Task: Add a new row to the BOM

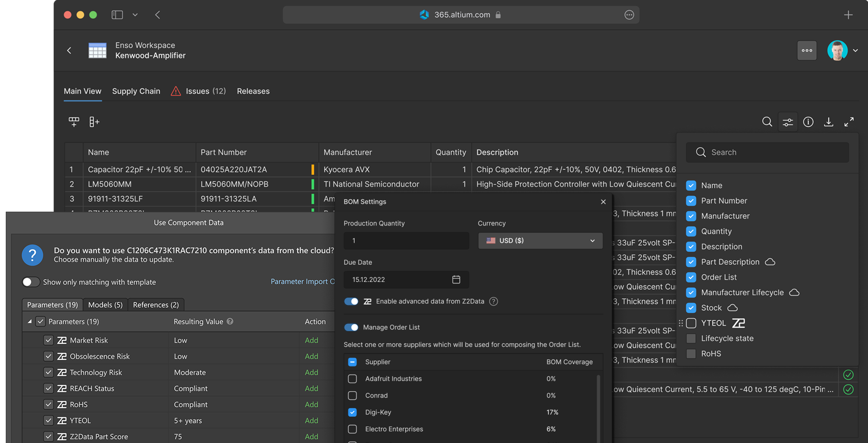Action: [x=74, y=121]
